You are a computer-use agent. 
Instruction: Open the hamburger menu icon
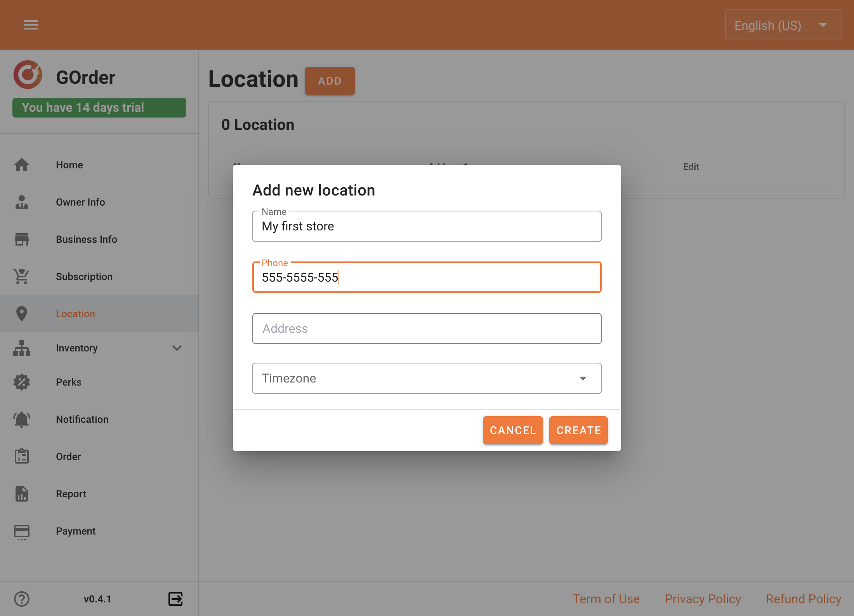click(31, 25)
